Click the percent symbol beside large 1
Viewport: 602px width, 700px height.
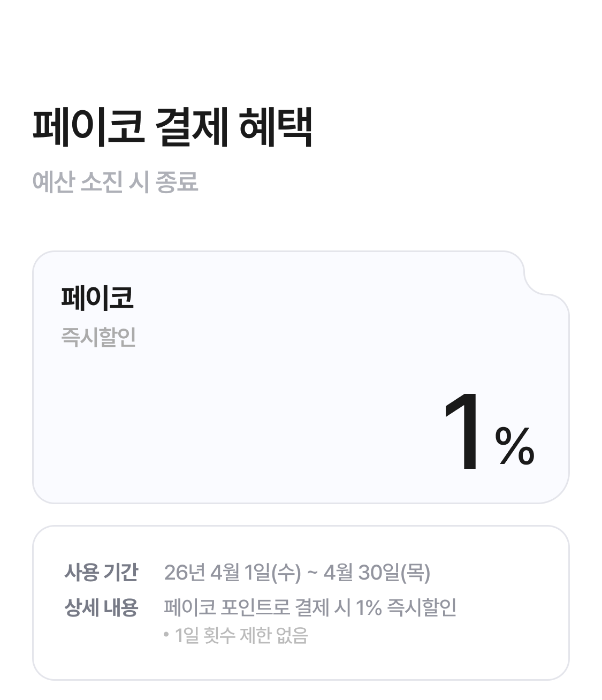tap(515, 446)
